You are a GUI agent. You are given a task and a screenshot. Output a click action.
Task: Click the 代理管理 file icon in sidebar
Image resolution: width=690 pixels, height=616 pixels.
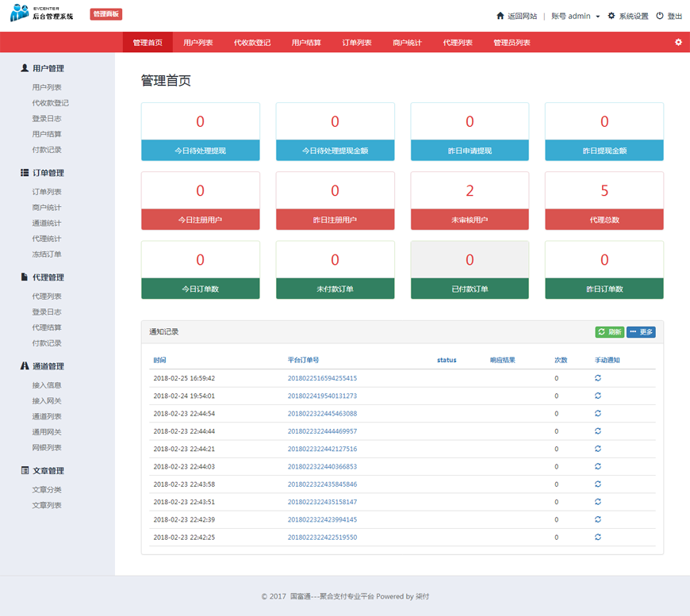[25, 277]
